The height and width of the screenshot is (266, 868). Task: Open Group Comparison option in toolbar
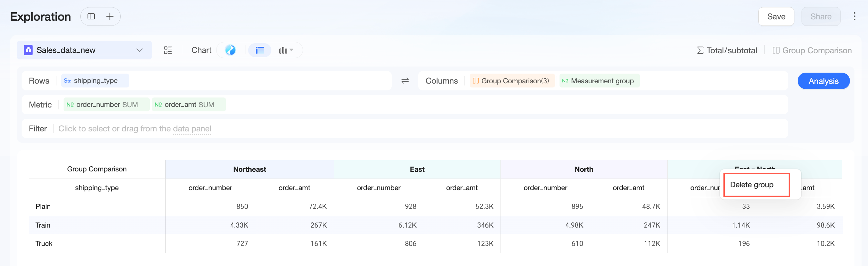coord(812,51)
